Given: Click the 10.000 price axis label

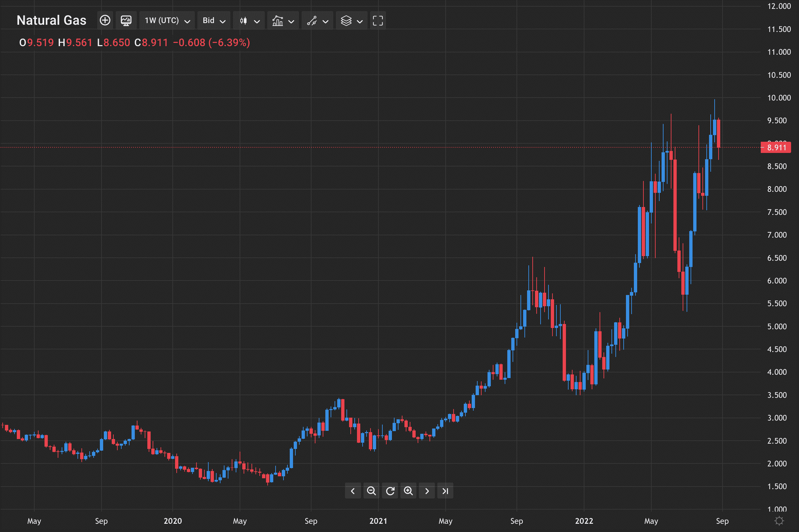Looking at the screenshot, I should tap(779, 98).
